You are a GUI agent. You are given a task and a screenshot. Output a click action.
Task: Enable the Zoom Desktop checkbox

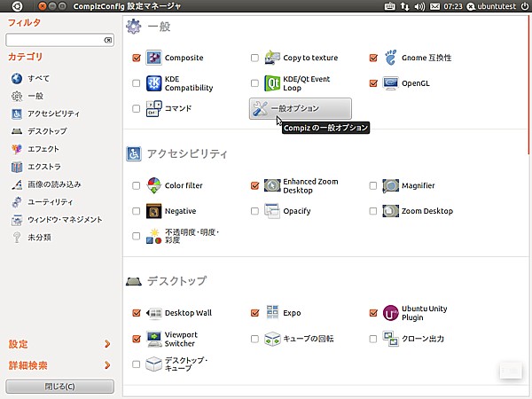(x=373, y=211)
